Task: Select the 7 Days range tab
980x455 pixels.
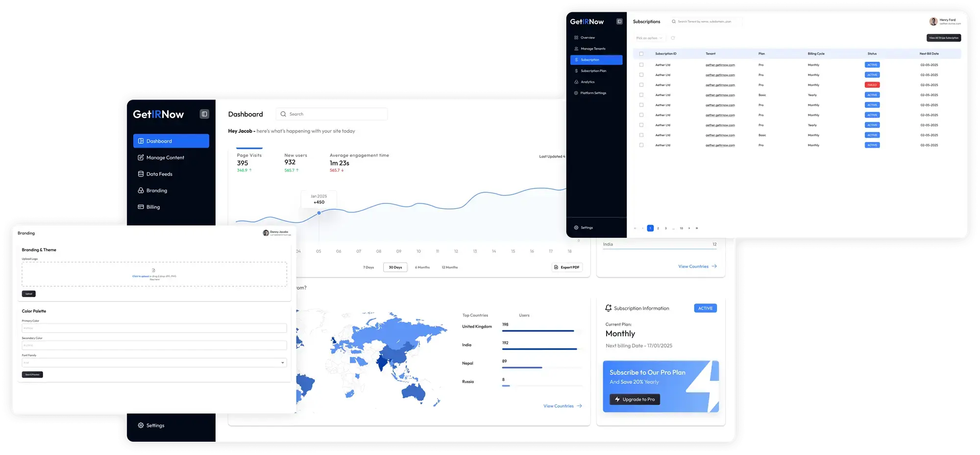Action: (368, 267)
